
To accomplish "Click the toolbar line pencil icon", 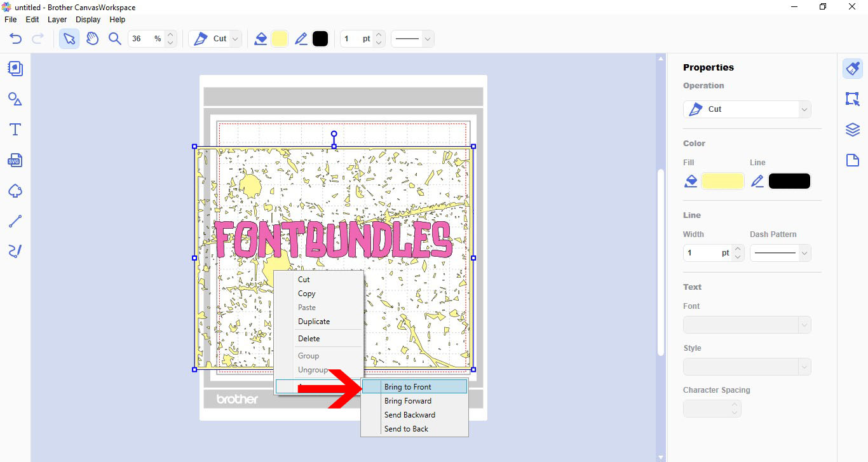I will click(x=301, y=39).
